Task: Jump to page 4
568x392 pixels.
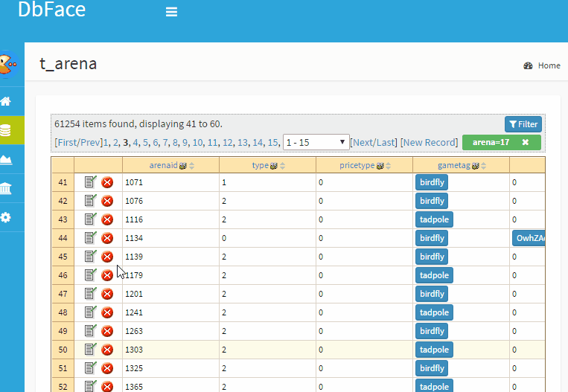Action: pyautogui.click(x=135, y=143)
